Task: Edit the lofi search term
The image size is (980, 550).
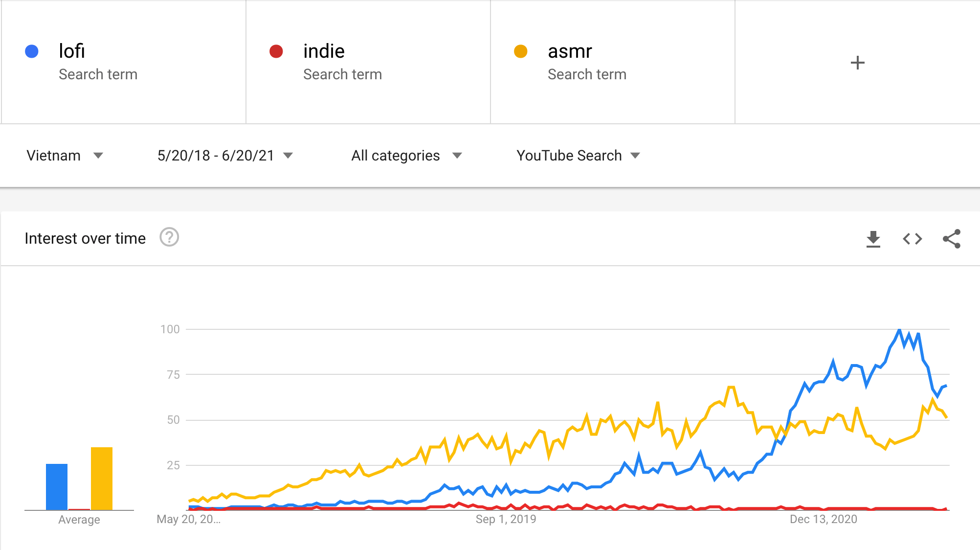Action: click(x=72, y=51)
